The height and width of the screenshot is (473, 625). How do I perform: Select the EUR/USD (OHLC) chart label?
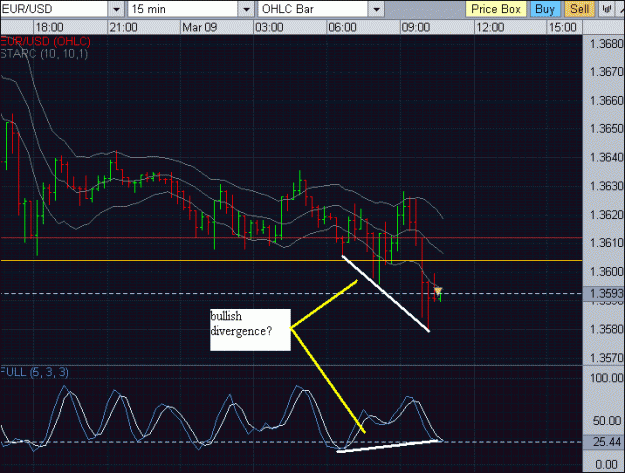click(x=45, y=41)
